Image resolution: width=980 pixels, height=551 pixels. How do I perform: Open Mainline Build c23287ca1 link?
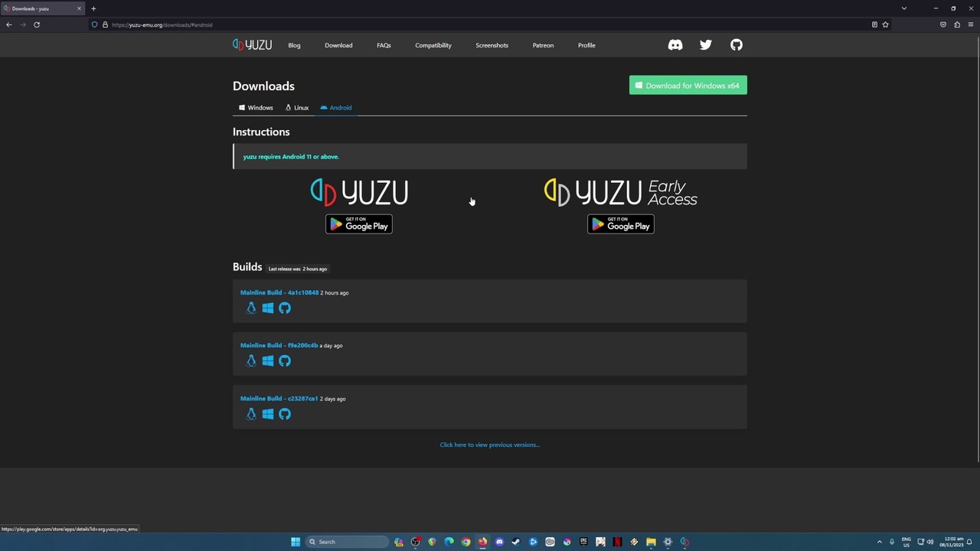[279, 399]
